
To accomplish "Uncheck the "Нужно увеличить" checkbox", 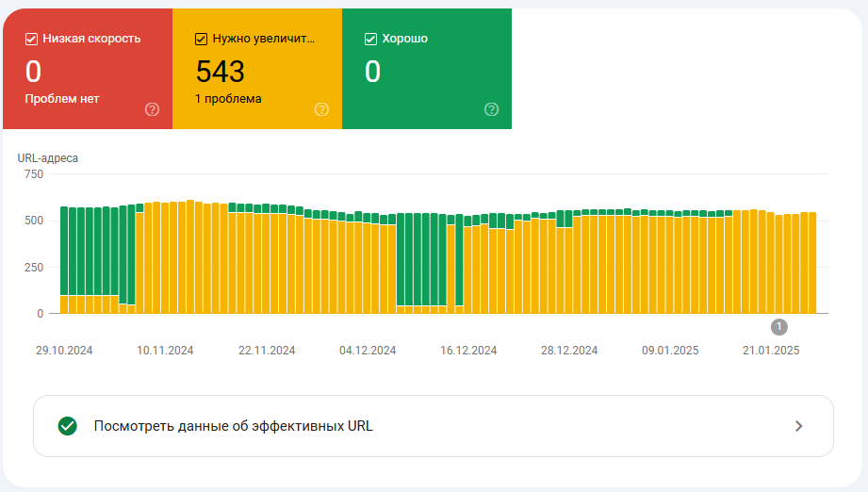I will click(201, 39).
